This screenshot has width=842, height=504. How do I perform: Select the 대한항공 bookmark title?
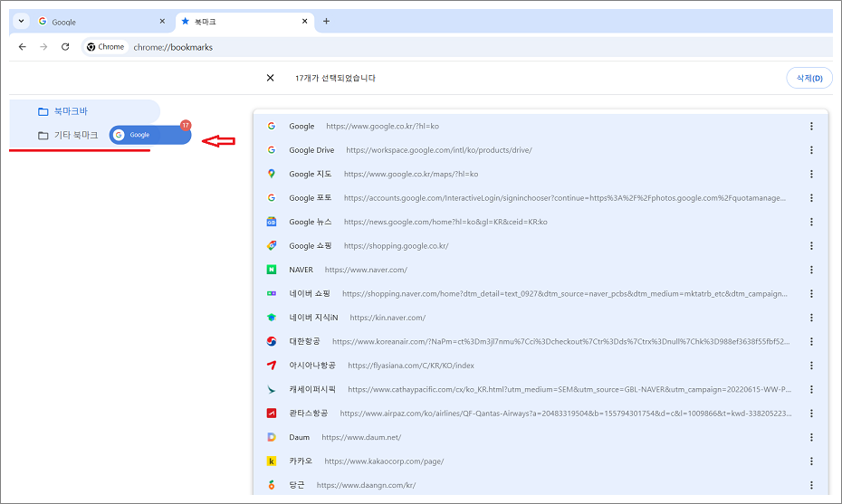tap(304, 341)
